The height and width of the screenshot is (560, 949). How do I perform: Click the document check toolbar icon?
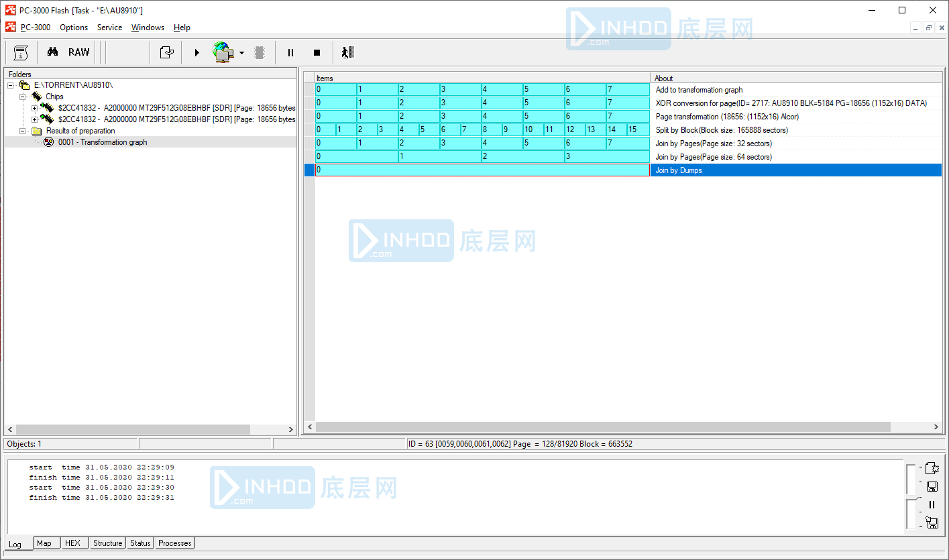pyautogui.click(x=166, y=52)
